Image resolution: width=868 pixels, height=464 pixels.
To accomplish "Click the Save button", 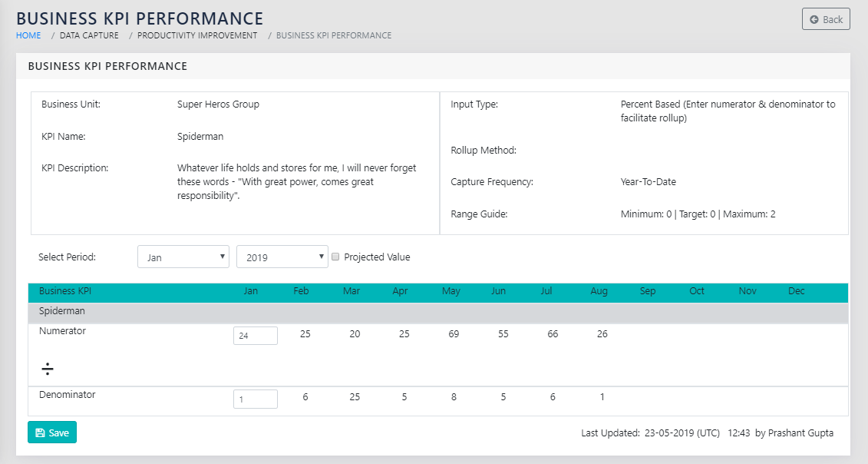I will [52, 433].
